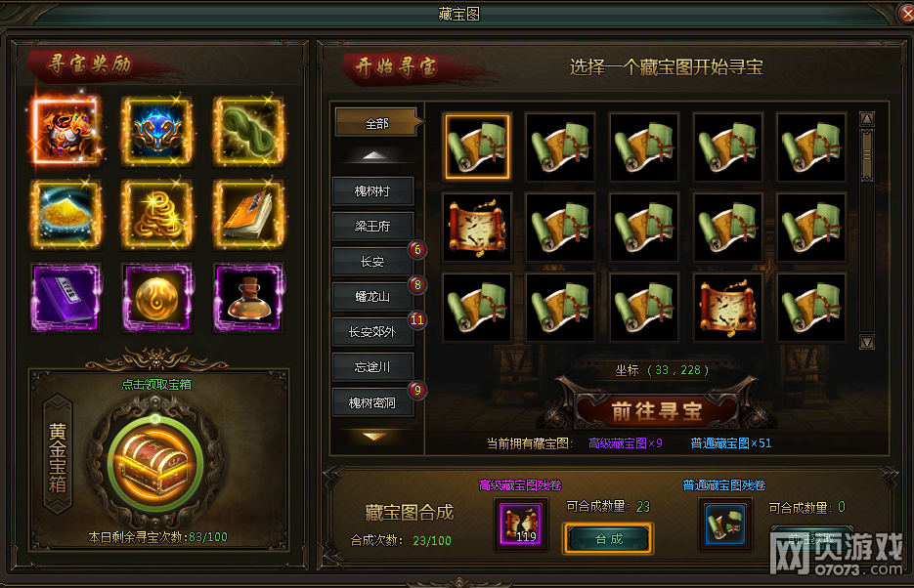Choose the 蟠龙山 location filter
This screenshot has height=588, width=914.
372,296
